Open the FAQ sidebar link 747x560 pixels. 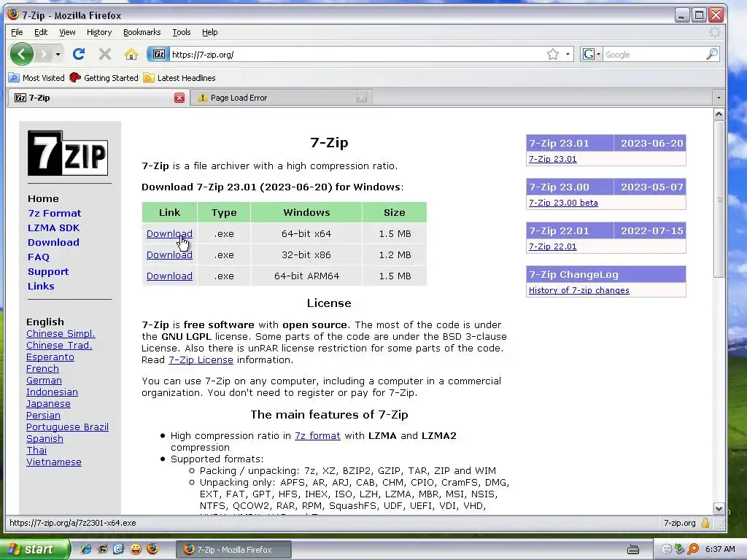pos(39,257)
